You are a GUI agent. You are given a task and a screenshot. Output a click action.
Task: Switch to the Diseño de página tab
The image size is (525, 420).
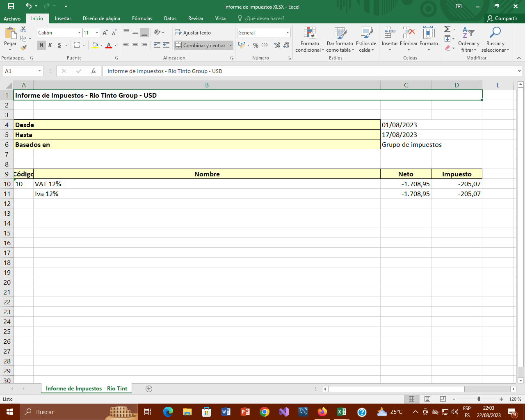[x=101, y=18]
